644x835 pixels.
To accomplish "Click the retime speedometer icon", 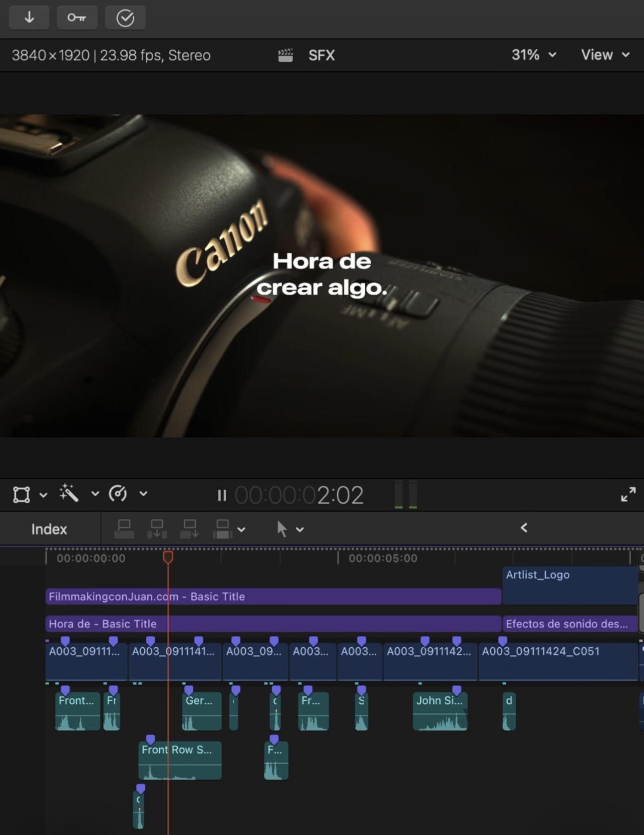I will (118, 494).
